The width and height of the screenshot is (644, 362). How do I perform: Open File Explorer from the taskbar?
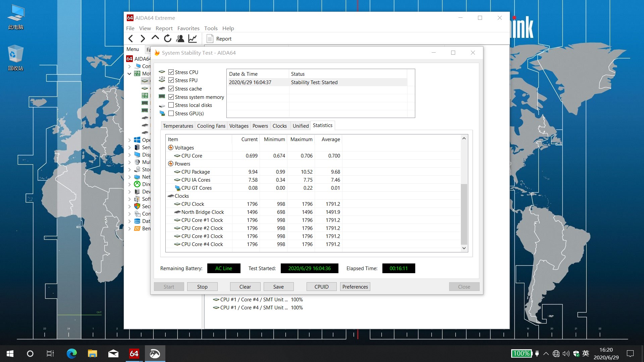(92, 354)
